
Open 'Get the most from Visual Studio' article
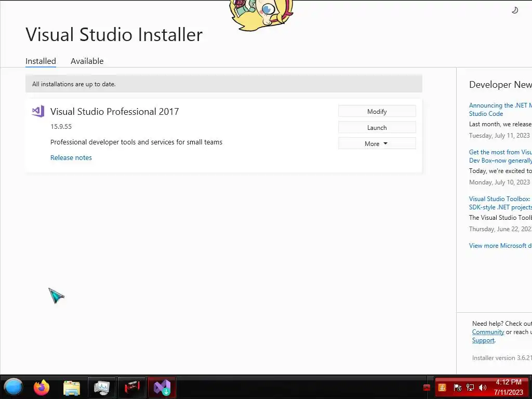[x=500, y=156]
